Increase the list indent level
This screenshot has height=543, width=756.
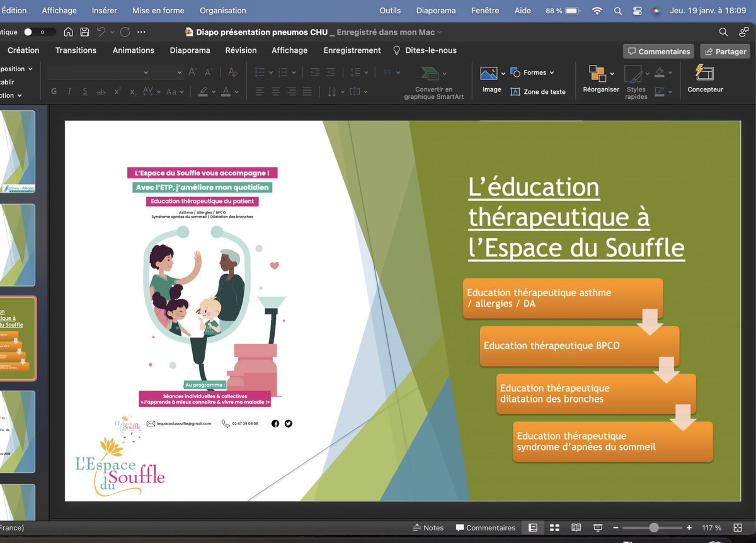(x=331, y=72)
